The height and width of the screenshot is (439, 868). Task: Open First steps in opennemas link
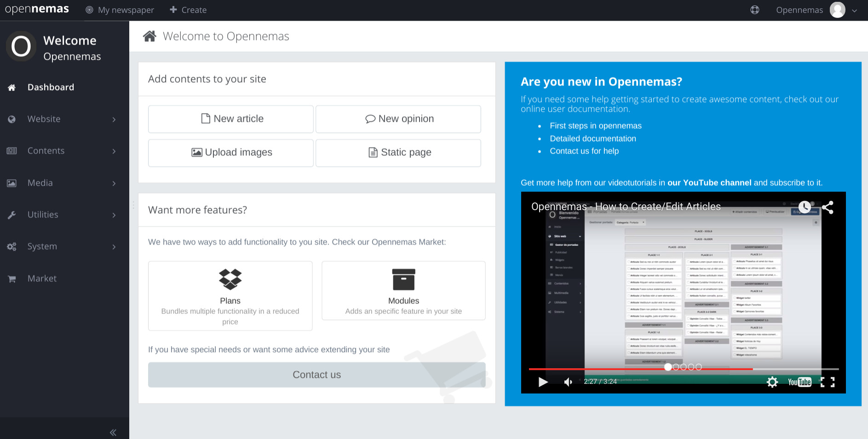596,125
